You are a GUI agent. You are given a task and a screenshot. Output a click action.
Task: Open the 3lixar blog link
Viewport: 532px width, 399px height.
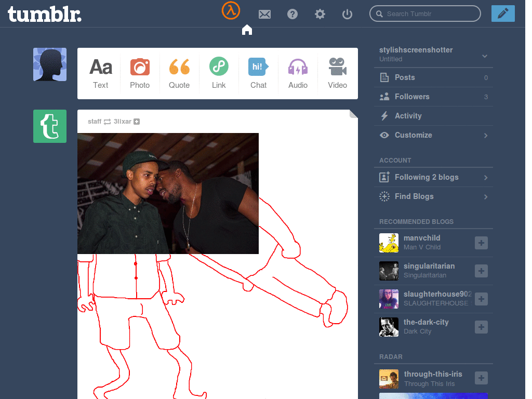pyautogui.click(x=122, y=122)
